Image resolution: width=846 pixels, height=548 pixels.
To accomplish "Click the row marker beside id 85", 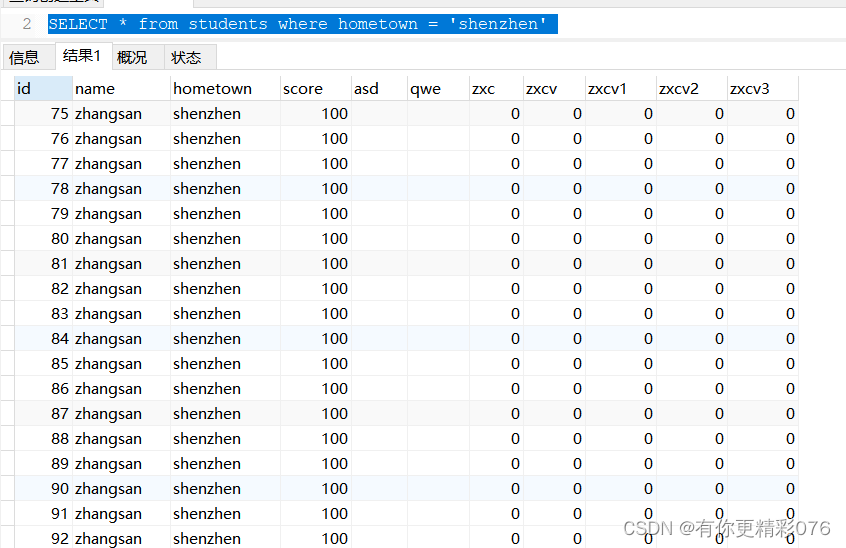I will point(8,364).
